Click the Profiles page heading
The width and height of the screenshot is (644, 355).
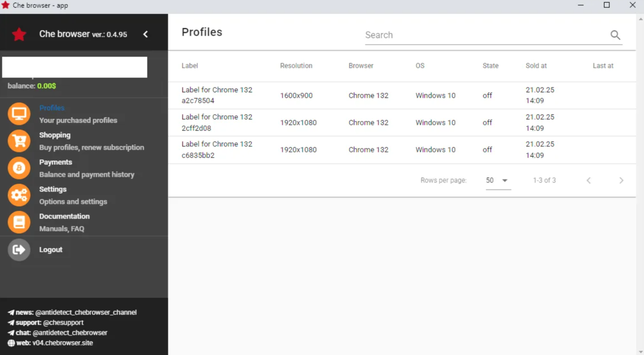pos(202,32)
